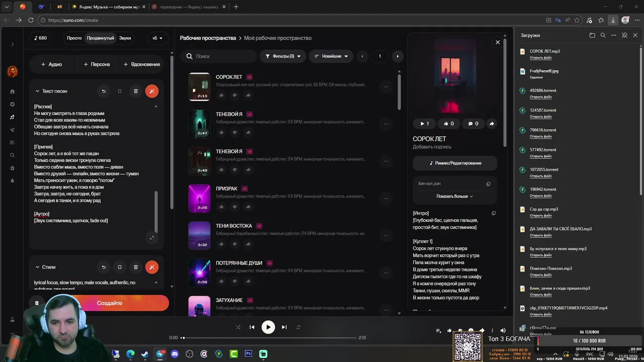
Task: Go to the previous page of songs
Action: pos(362,56)
